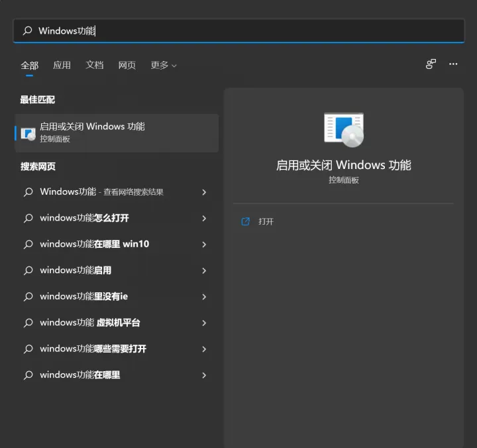Switch to the 网页 tab
The width and height of the screenshot is (477, 448).
(x=127, y=65)
